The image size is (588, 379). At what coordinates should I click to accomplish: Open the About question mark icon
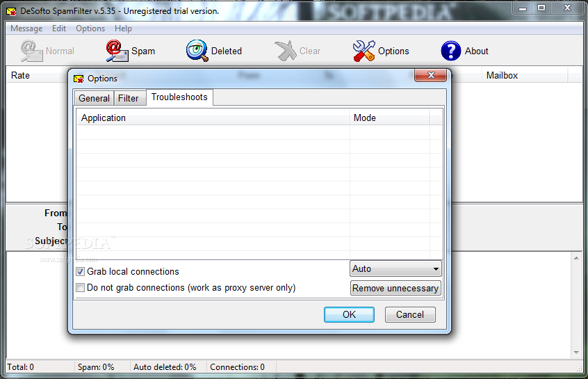coord(451,51)
